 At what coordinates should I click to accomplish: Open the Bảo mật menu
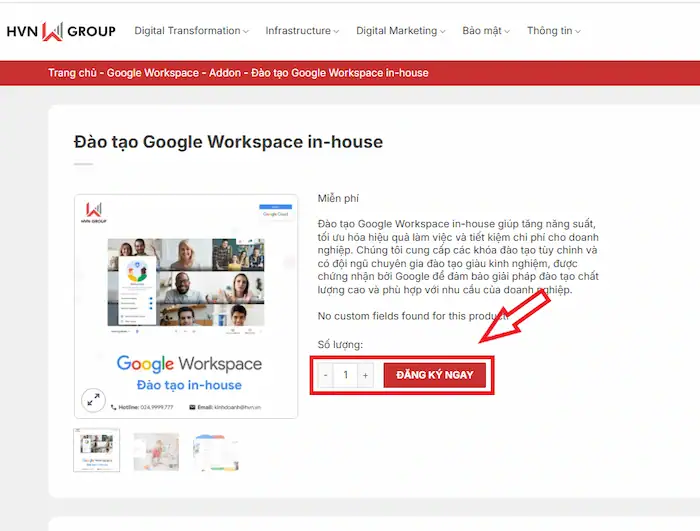485,31
